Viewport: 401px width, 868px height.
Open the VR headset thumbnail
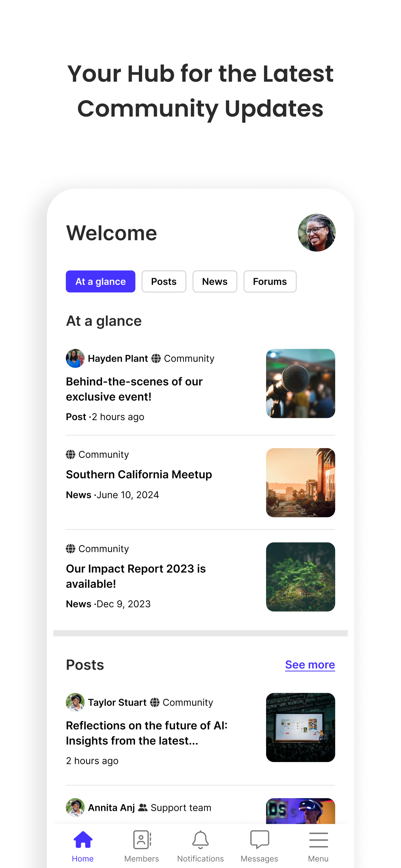click(301, 811)
